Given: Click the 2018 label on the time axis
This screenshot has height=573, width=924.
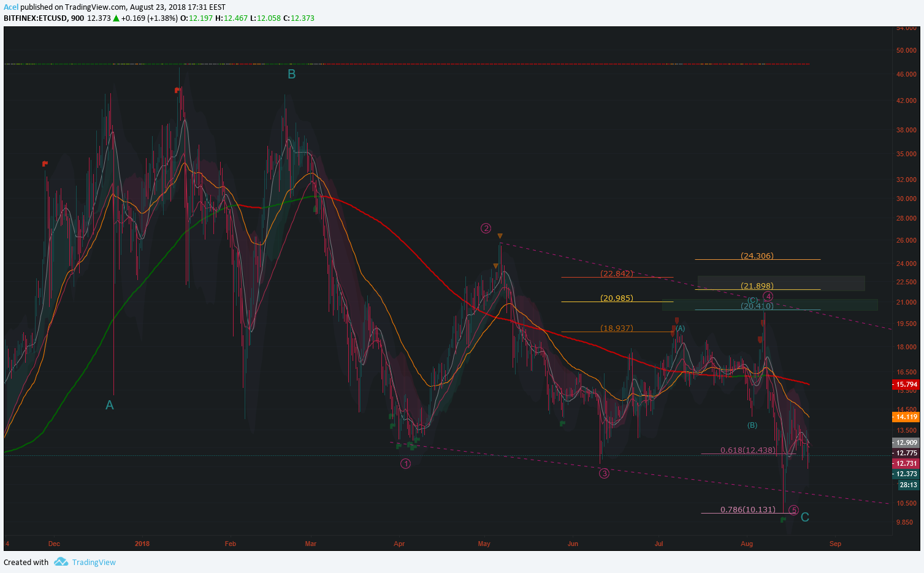Looking at the screenshot, I should coord(142,544).
